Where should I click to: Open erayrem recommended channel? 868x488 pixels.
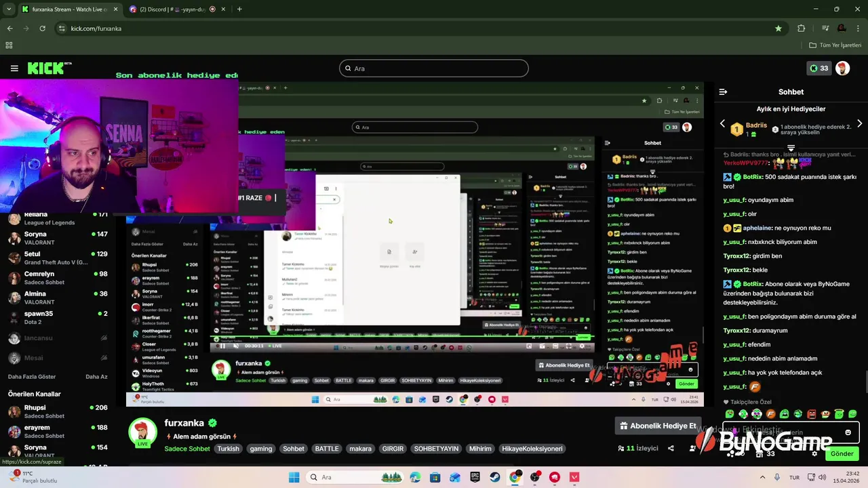coord(58,432)
